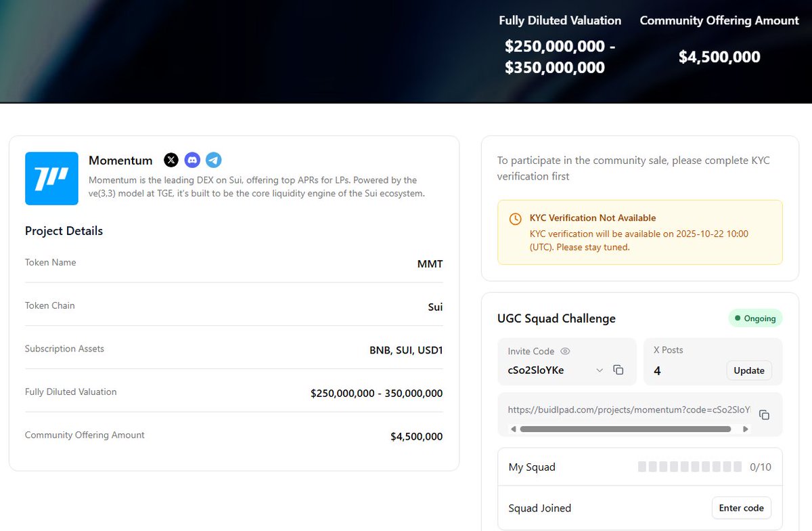812x531 pixels.
Task: Click the referral link right scroll arrow
Action: click(x=746, y=429)
